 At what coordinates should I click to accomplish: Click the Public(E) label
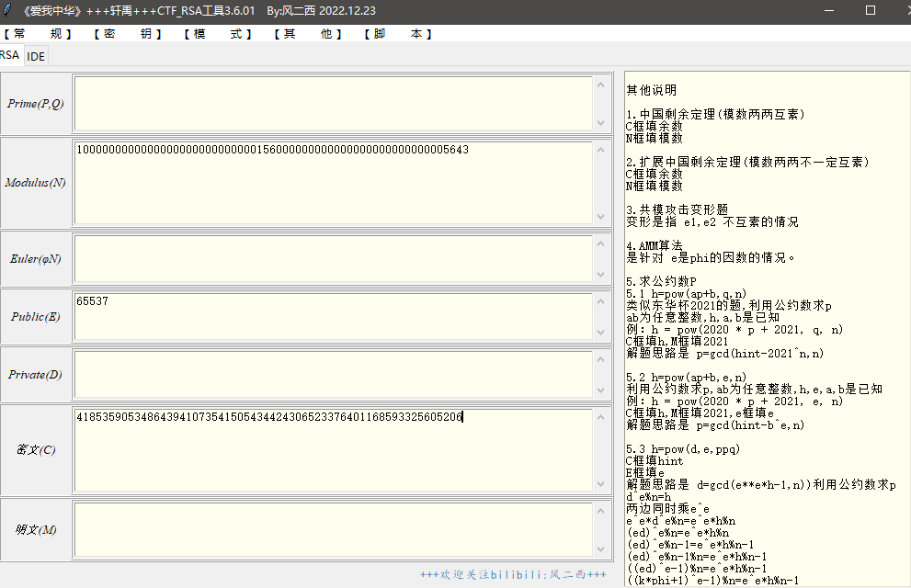pyautogui.click(x=36, y=316)
